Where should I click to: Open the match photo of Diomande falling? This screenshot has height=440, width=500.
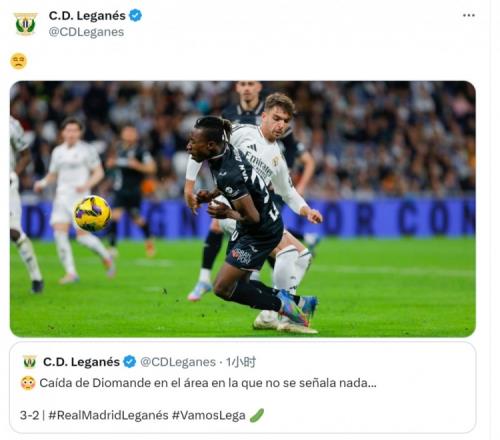243,209
